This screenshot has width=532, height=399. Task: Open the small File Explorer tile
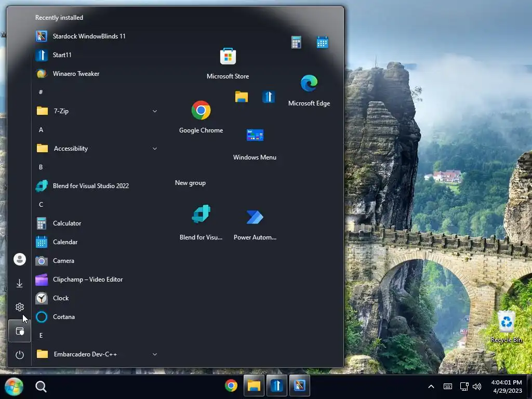tap(242, 97)
